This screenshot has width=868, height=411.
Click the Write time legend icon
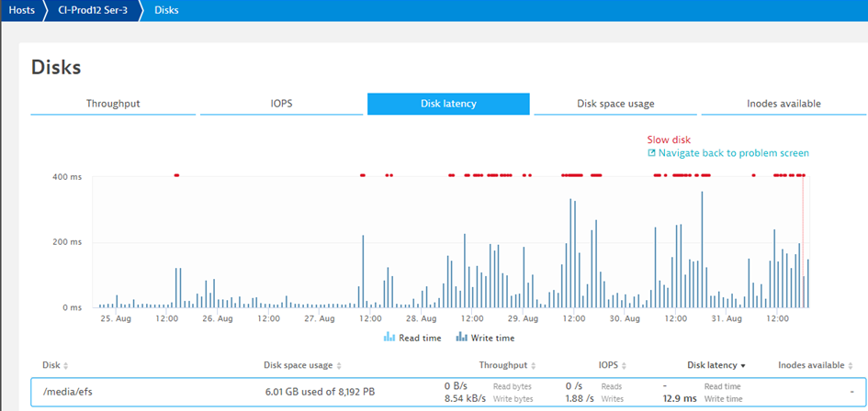461,338
